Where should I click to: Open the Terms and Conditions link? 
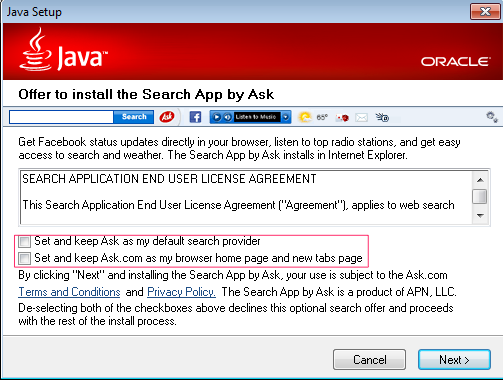[69, 292]
